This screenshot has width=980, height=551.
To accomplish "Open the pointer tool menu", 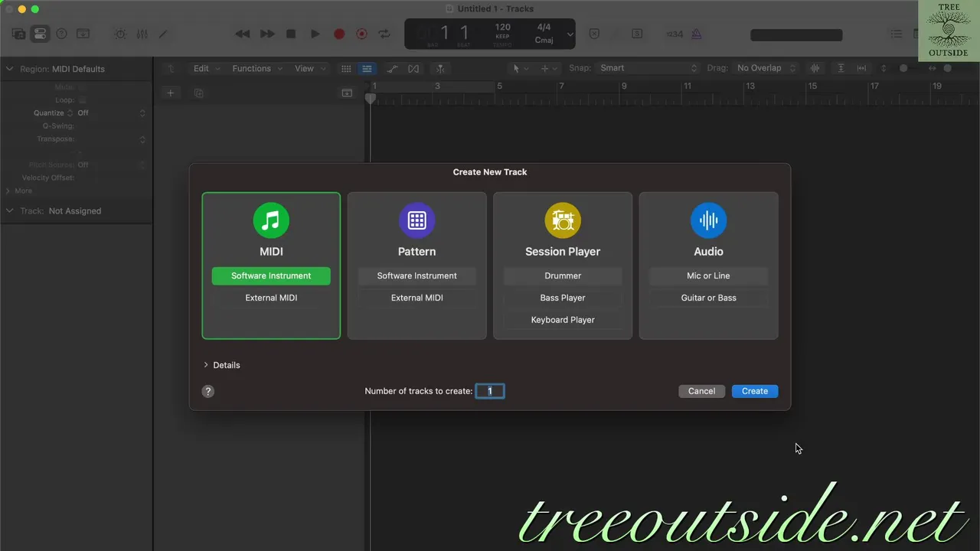I will click(520, 68).
